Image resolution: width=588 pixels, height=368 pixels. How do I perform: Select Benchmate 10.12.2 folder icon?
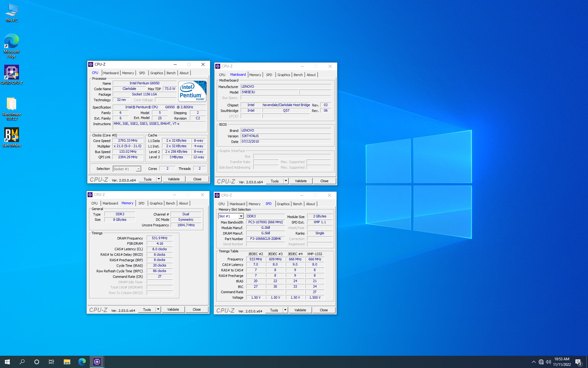click(12, 109)
